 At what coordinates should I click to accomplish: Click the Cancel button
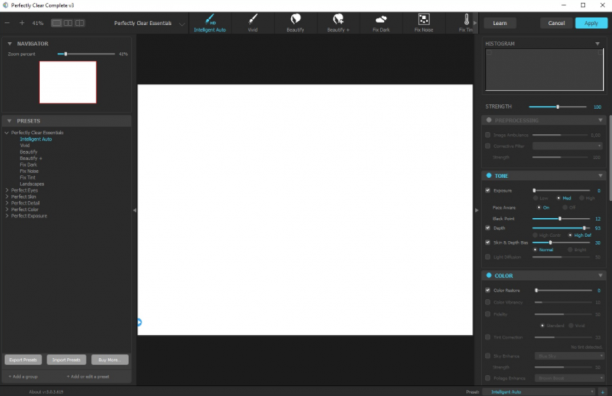(556, 23)
